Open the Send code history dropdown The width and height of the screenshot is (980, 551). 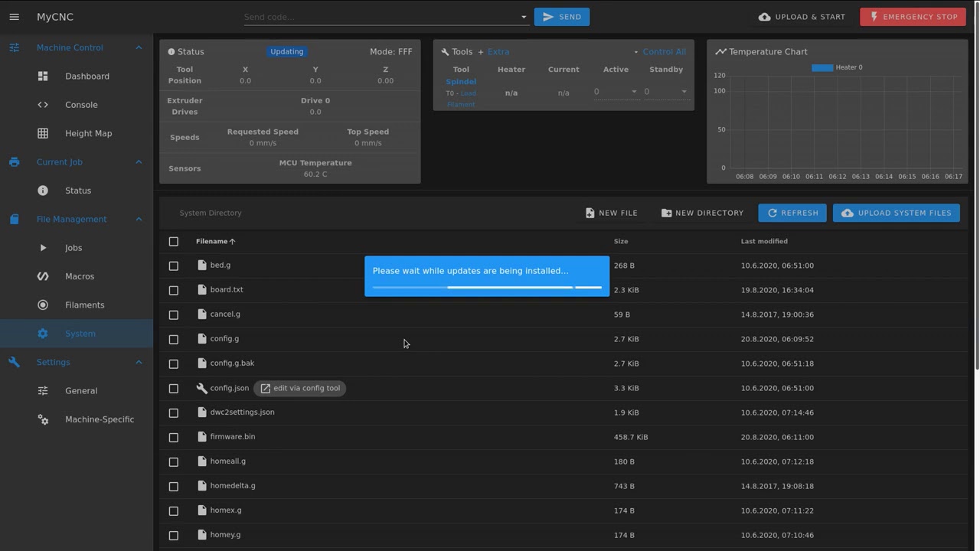[x=524, y=17]
